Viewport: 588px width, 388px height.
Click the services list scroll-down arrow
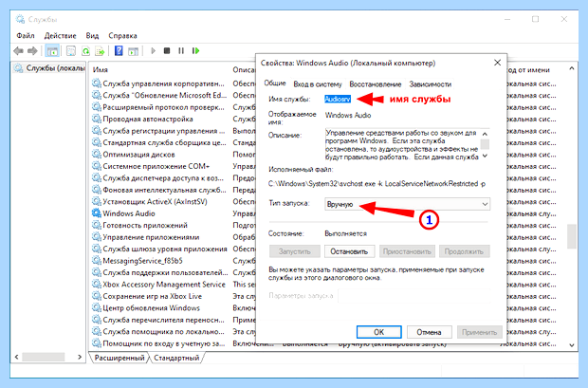tap(572, 345)
